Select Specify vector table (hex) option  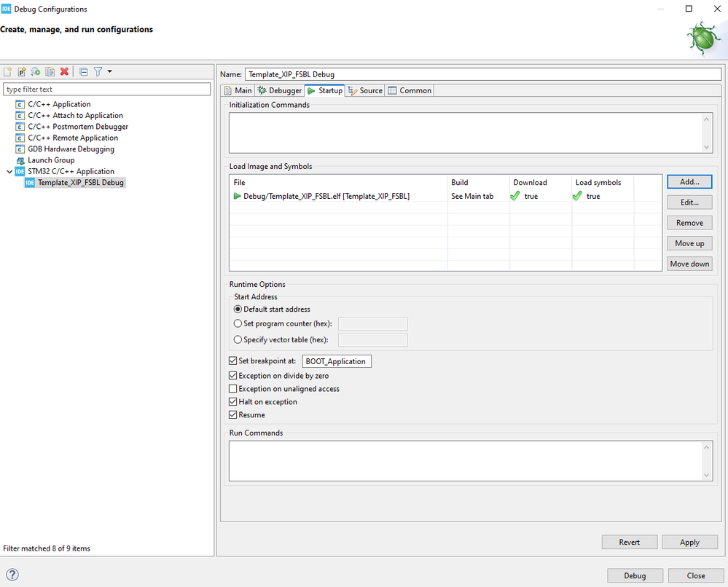[238, 339]
